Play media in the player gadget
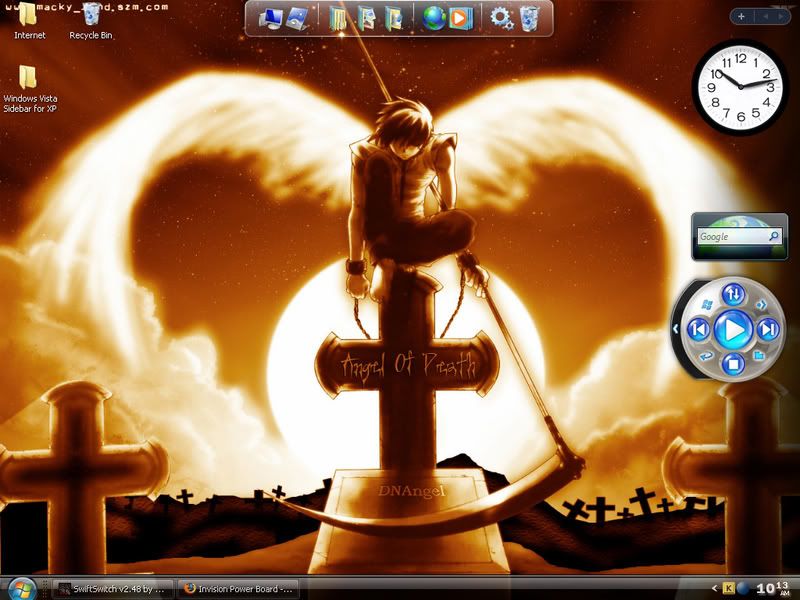 [x=733, y=330]
